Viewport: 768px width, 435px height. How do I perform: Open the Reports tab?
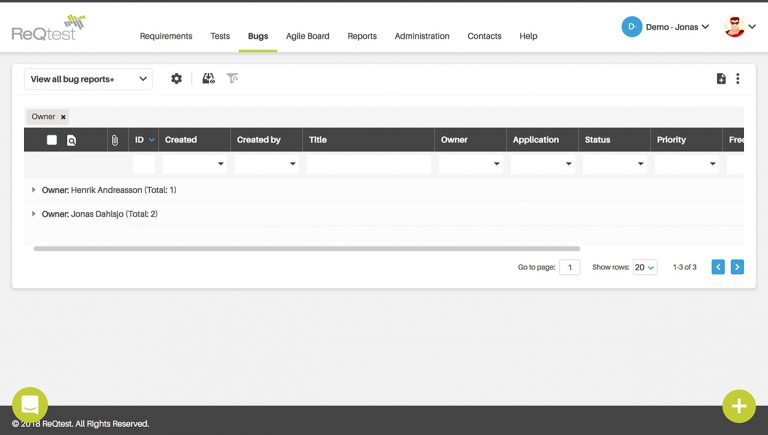tap(362, 36)
